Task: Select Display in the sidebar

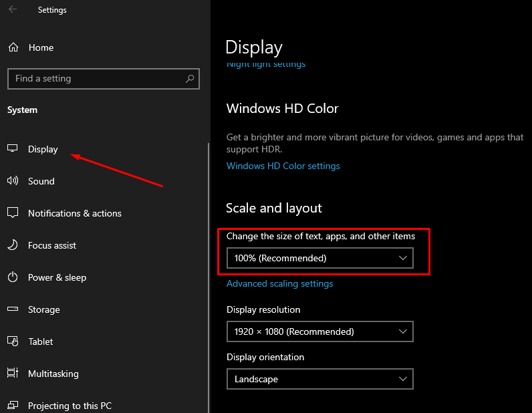Action: [x=43, y=149]
